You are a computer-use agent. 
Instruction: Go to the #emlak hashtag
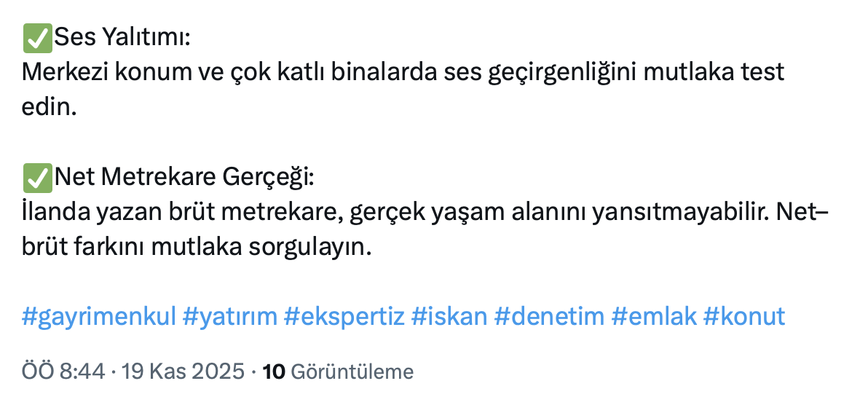pyautogui.click(x=653, y=317)
